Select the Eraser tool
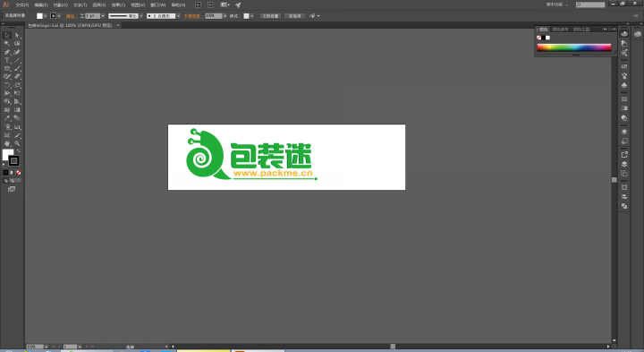Viewport: 644px width, 352px height. (x=17, y=77)
